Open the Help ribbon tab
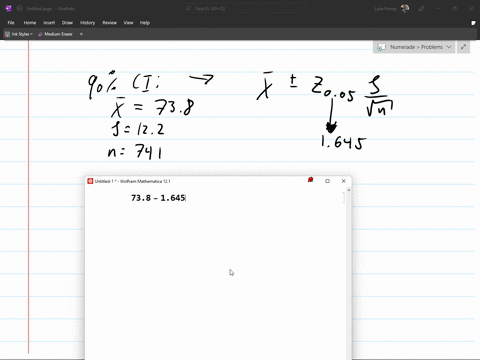This screenshot has height=360, width=480. pos(145,23)
